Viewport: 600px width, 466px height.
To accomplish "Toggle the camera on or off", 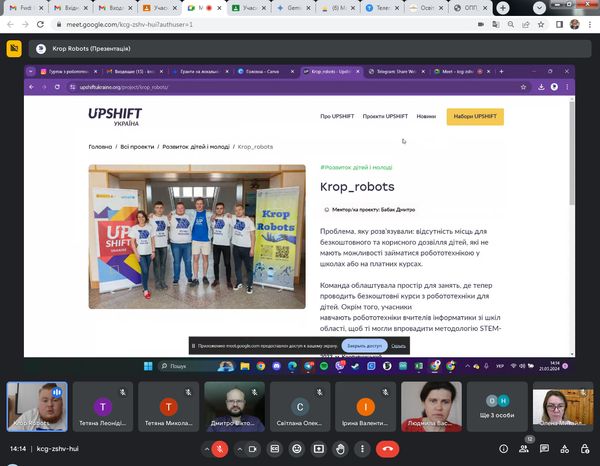I will [x=250, y=449].
